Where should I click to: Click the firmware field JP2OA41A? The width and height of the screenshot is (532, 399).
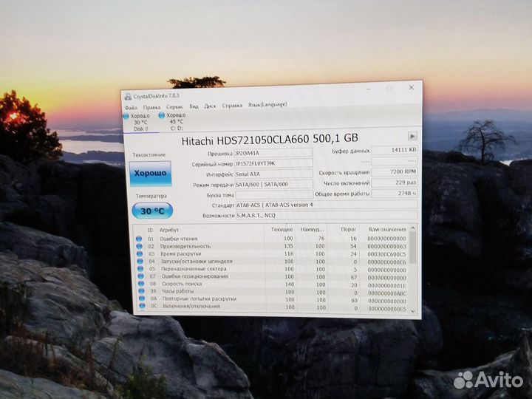[x=273, y=153]
